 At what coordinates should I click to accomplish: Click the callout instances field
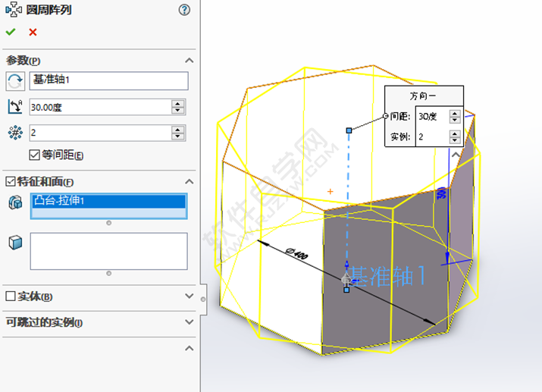(x=433, y=137)
